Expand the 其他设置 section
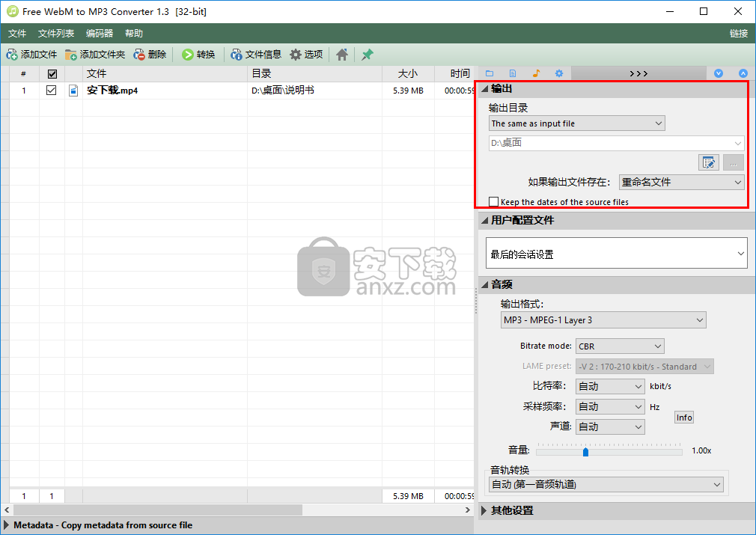 (484, 510)
